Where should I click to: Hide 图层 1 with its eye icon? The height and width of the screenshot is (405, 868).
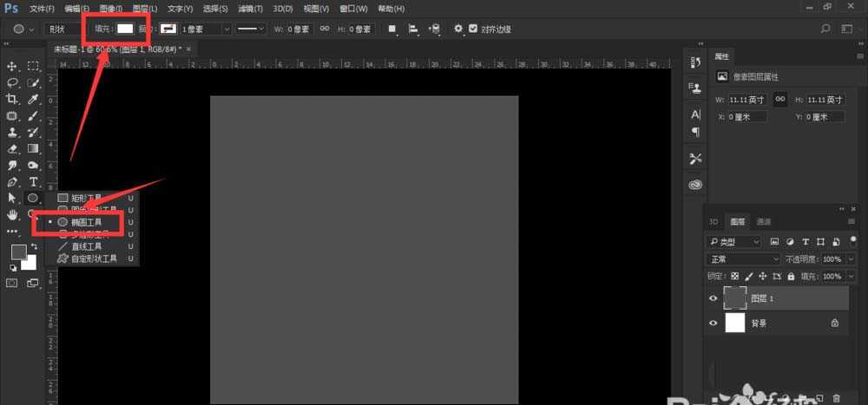pos(713,298)
